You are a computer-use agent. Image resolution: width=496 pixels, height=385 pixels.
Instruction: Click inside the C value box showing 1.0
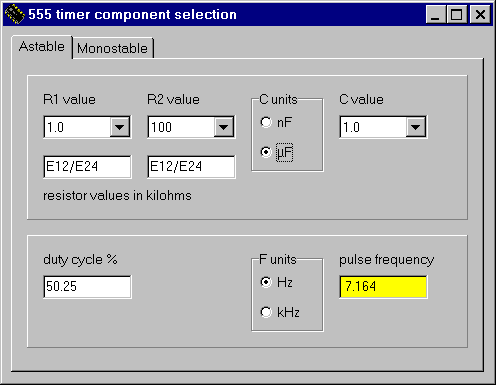pyautogui.click(x=373, y=127)
